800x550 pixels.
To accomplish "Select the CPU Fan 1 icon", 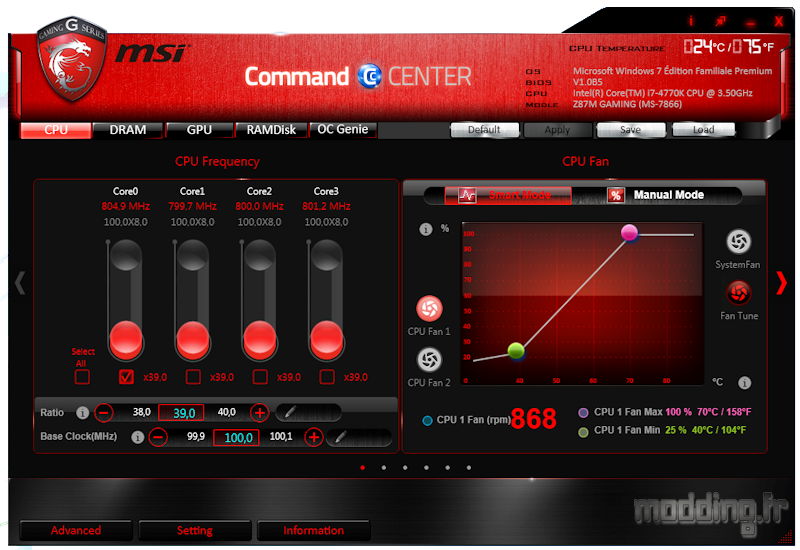I will [429, 308].
